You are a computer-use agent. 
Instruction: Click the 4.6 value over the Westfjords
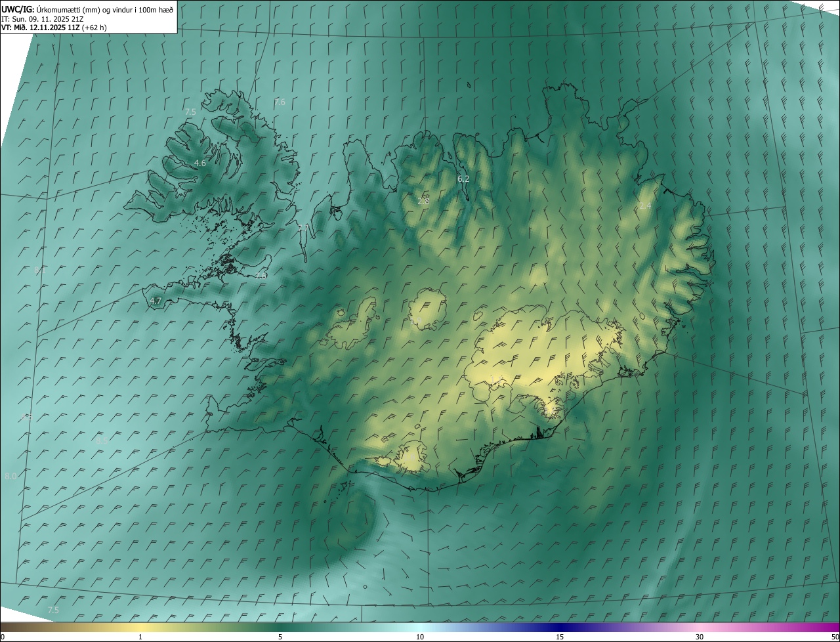(200, 163)
